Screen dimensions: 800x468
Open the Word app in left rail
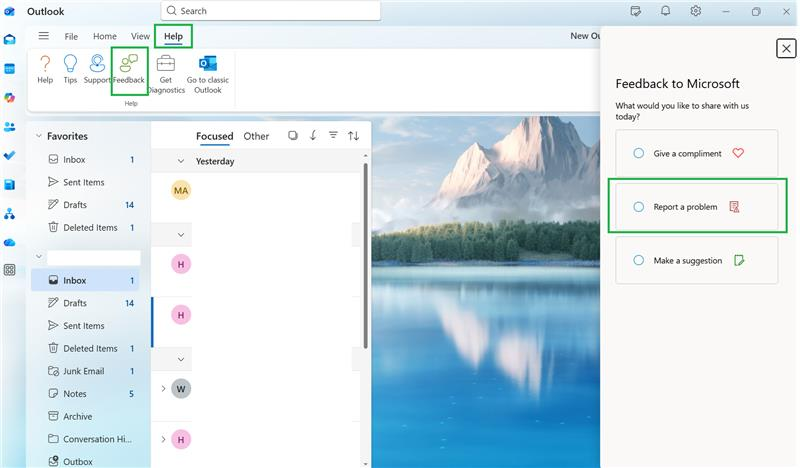point(10,184)
